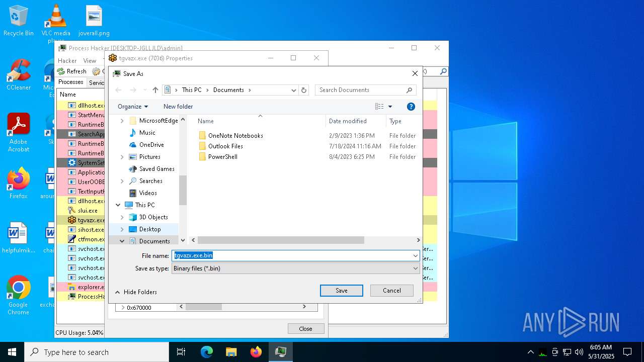This screenshot has height=362, width=644.
Task: Click the file list horizontal scrollbar
Action: click(280, 240)
